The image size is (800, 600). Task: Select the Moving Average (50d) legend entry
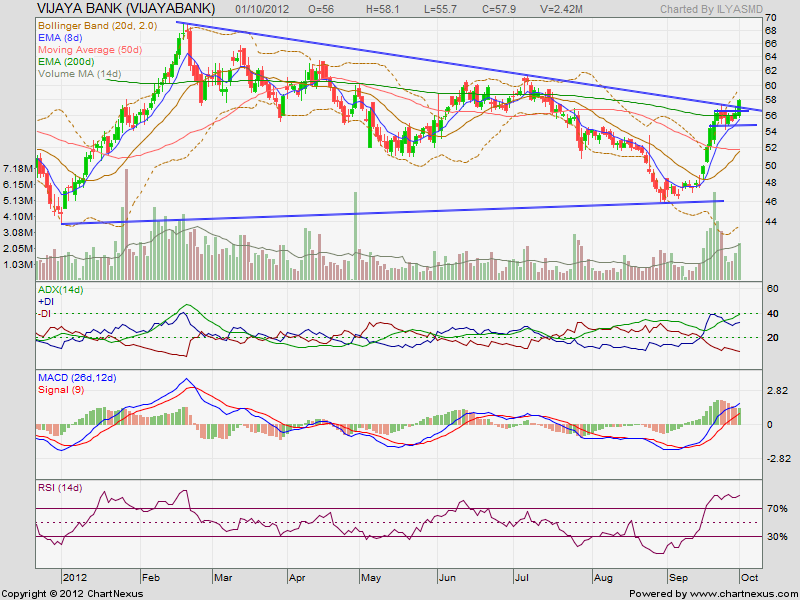90,50
